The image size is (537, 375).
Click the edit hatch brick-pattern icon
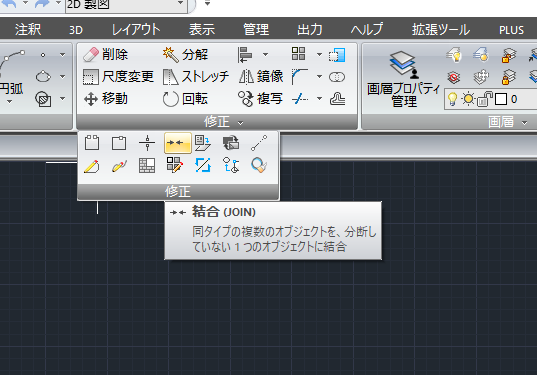[x=147, y=166]
